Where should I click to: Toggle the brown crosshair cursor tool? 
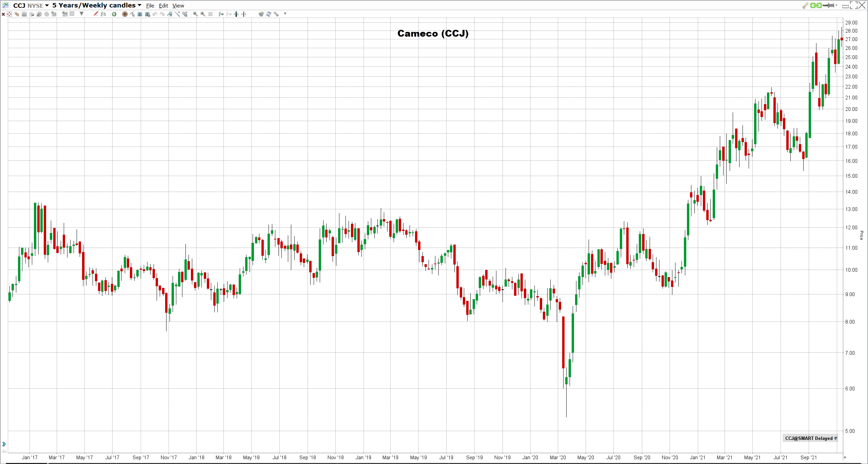(125, 14)
